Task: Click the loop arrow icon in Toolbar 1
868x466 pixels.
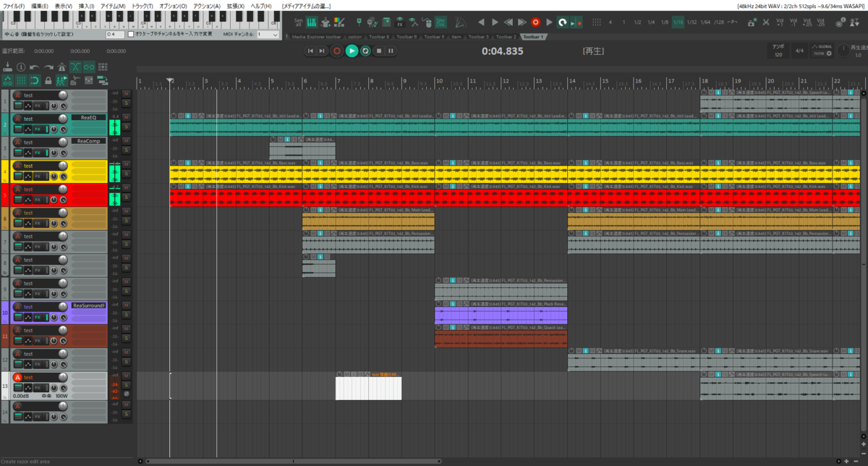Action: [x=562, y=22]
